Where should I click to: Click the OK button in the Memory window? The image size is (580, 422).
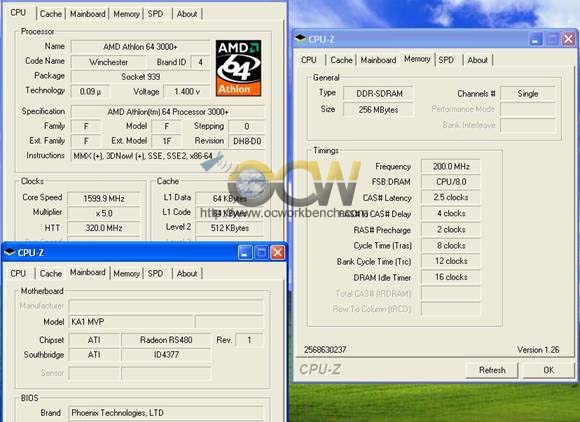pyautogui.click(x=549, y=370)
